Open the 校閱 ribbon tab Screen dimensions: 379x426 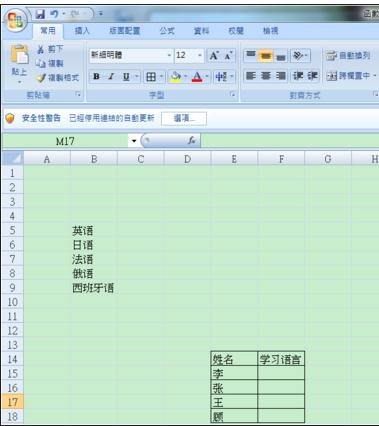point(236,31)
